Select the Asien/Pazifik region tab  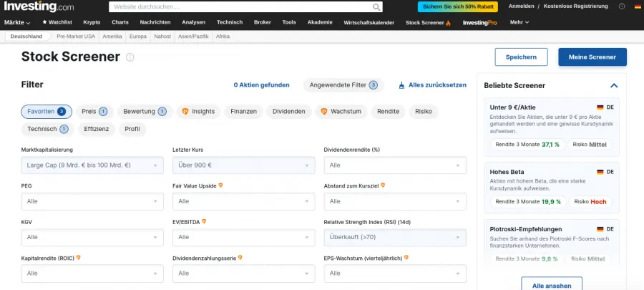(x=193, y=36)
